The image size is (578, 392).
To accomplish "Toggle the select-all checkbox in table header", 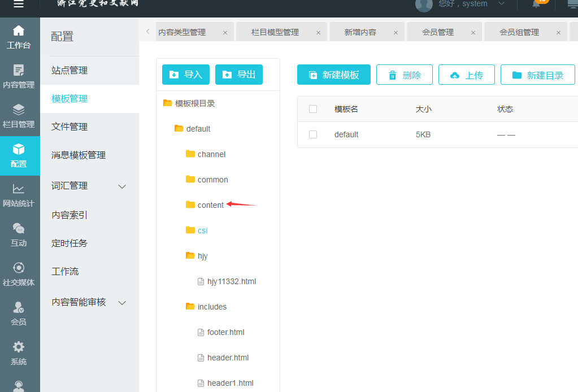I will tap(313, 109).
